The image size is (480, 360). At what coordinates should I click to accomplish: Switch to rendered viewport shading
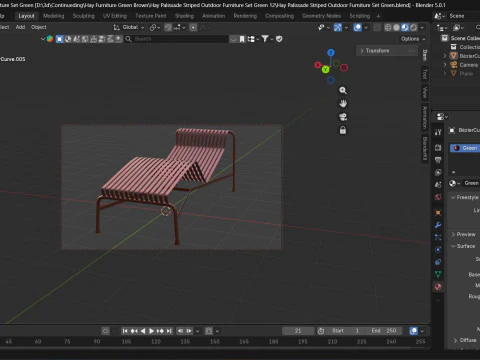pyautogui.click(x=414, y=28)
